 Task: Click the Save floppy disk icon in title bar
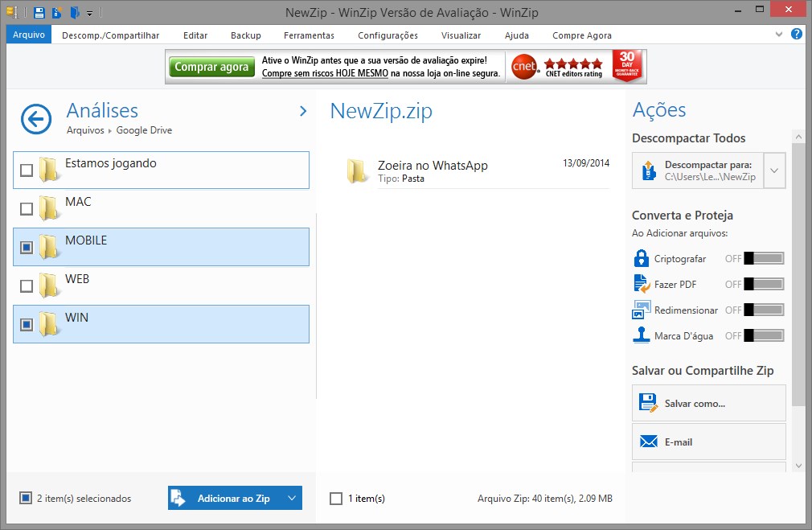[x=39, y=12]
